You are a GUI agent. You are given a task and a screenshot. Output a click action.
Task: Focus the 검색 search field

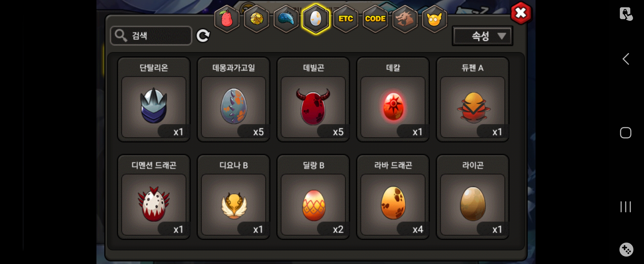(x=151, y=36)
